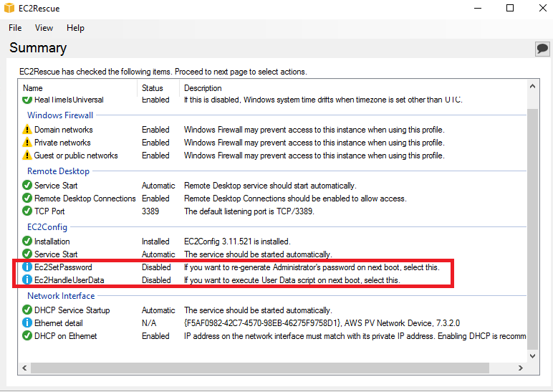Screen dimensions: 553x392
Task: Click Disabled status for Ec2HandleUserData
Action: point(156,280)
